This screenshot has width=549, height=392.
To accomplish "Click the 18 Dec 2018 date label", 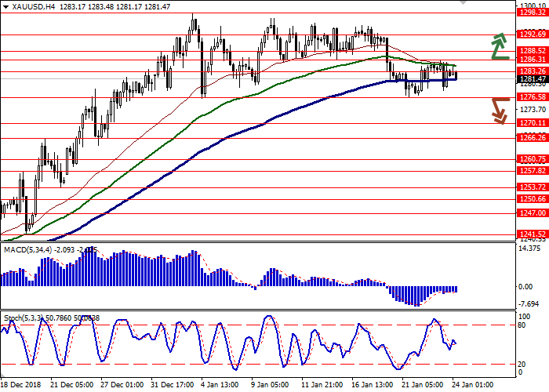I will pos(21,386).
